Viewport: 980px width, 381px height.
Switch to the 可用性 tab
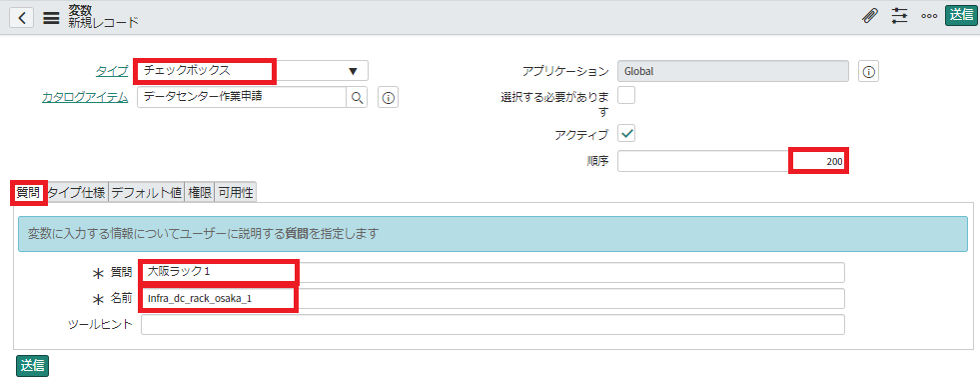pyautogui.click(x=235, y=193)
